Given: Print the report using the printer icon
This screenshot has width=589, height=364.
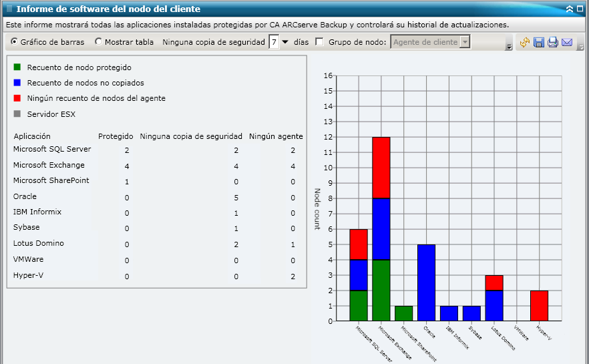Looking at the screenshot, I should coord(553,42).
